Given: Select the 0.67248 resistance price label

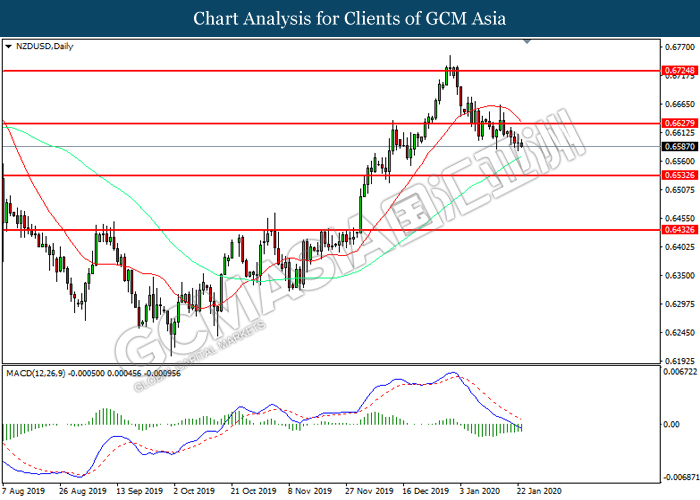Looking at the screenshot, I should click(x=679, y=71).
